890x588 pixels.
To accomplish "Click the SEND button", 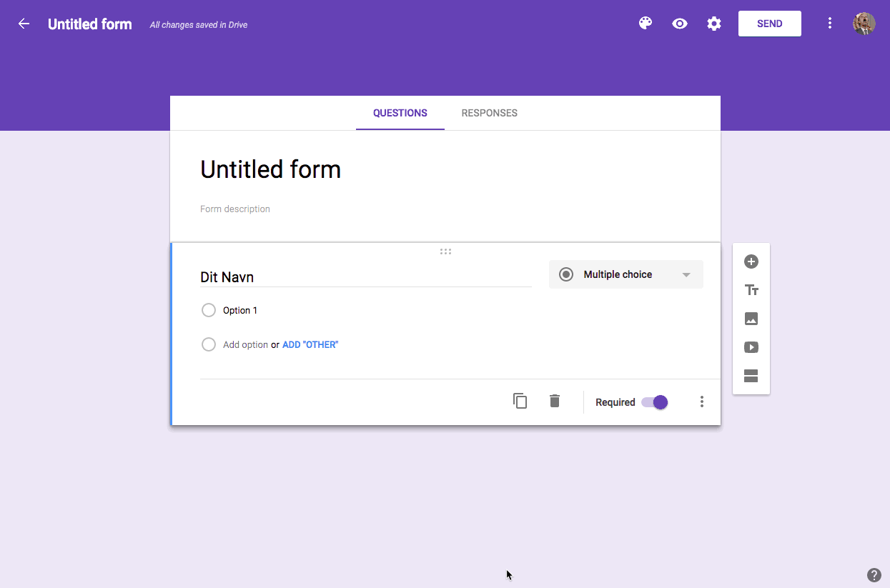I will [770, 24].
